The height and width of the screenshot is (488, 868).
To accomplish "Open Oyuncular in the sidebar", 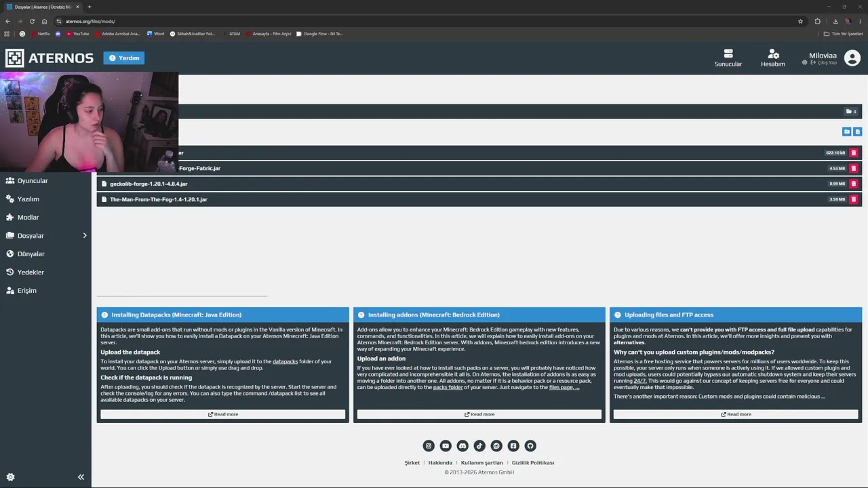I will 45,181.
